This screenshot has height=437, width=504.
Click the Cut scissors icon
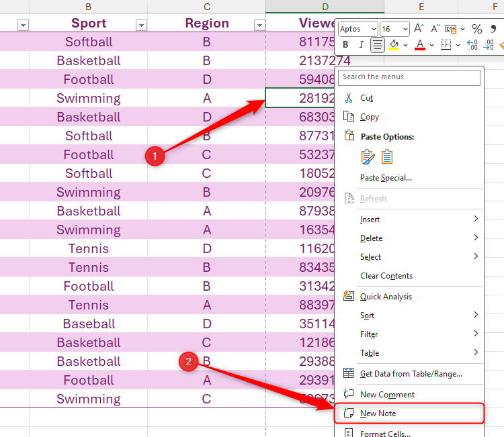pos(349,97)
